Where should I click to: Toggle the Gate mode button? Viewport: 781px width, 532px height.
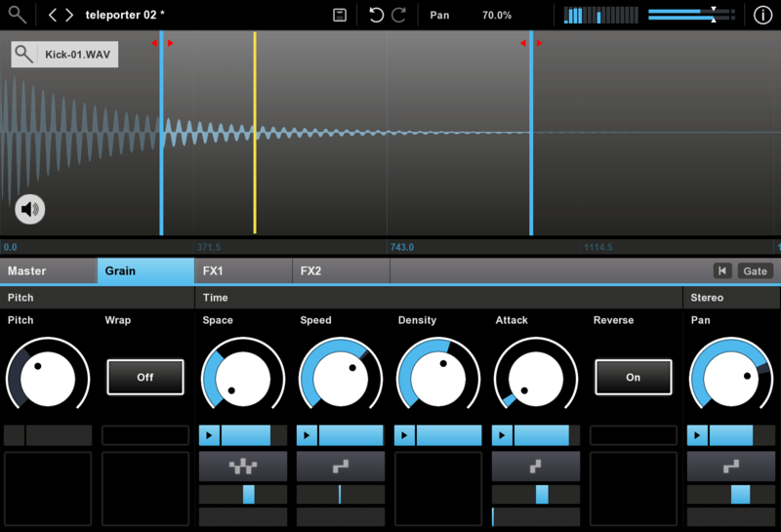tap(755, 271)
